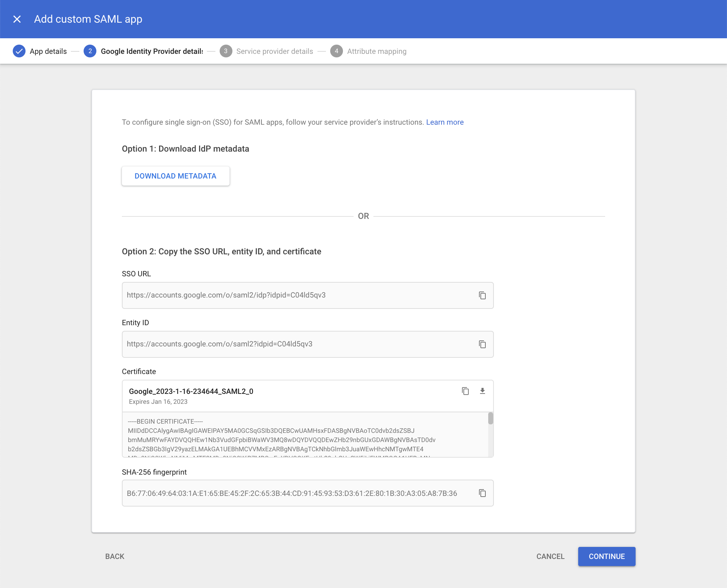This screenshot has width=727, height=588.
Task: Jump to Attribute mapping step
Action: point(377,51)
